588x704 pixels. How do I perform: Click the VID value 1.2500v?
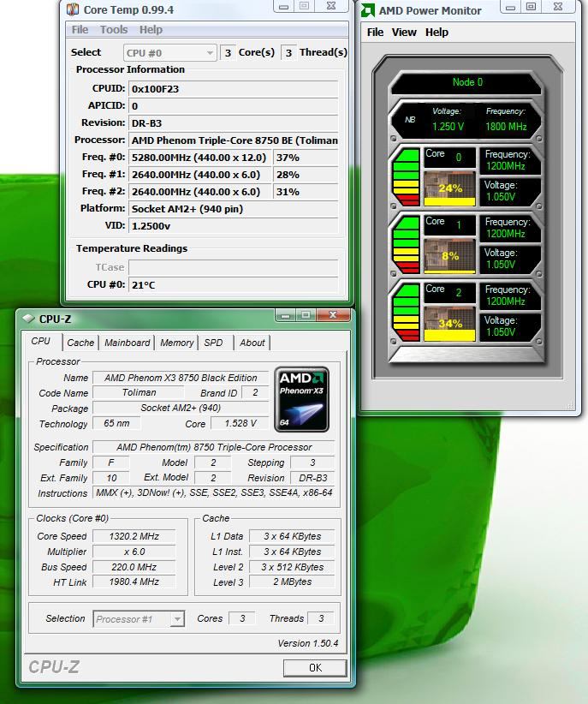(234, 226)
